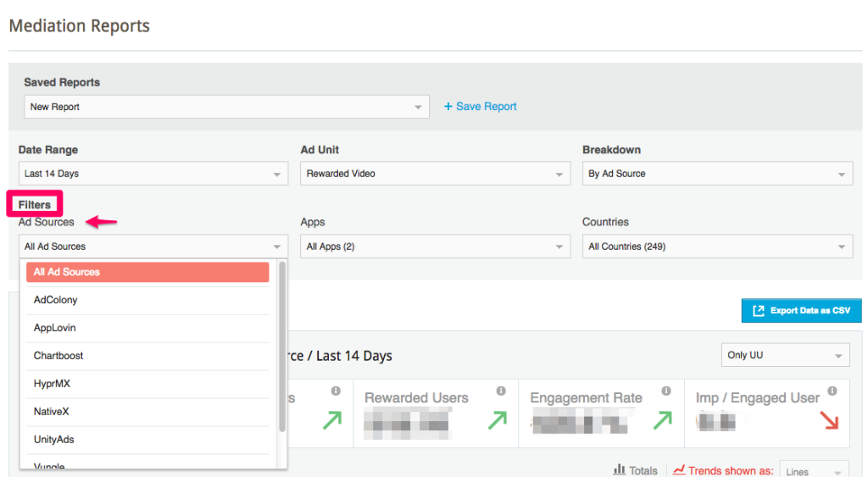
Task: Expand the Date Range dropdown
Action: [153, 174]
